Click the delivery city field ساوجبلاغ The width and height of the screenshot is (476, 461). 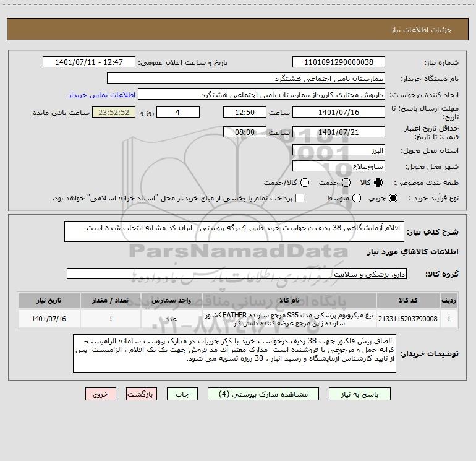[339, 166]
